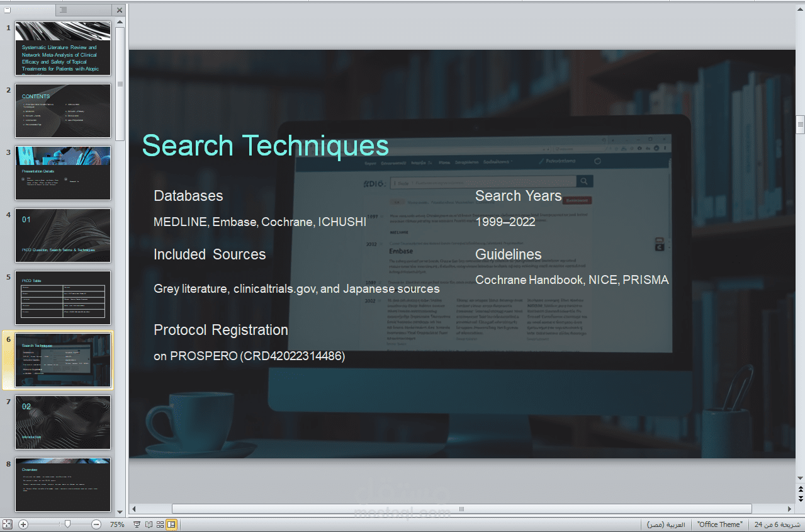This screenshot has width=805, height=532.
Task: Click main editor vertical scroll down arrow
Action: (800, 478)
